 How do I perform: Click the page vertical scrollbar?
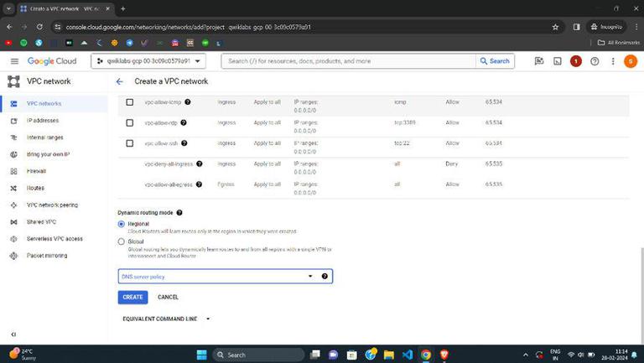click(641, 295)
